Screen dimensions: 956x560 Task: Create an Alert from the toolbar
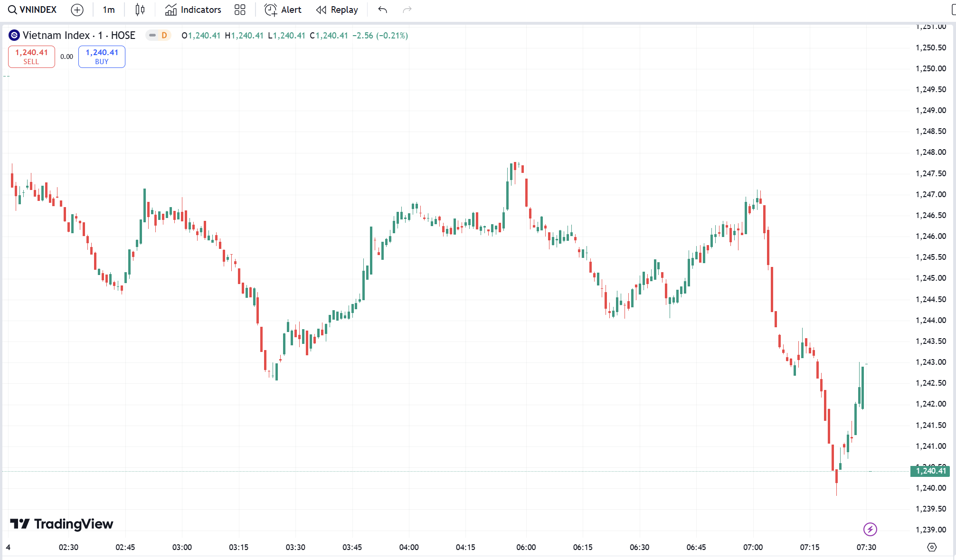coord(283,9)
